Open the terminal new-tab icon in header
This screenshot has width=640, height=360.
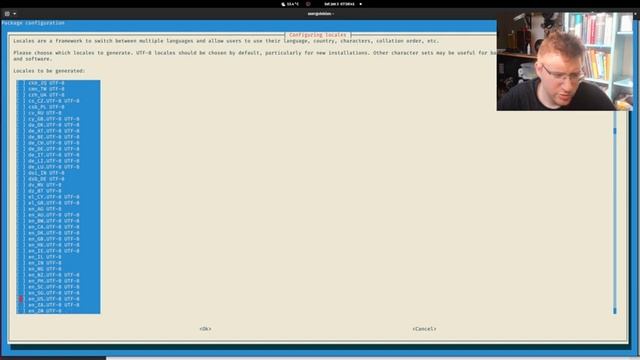(x=7, y=13)
